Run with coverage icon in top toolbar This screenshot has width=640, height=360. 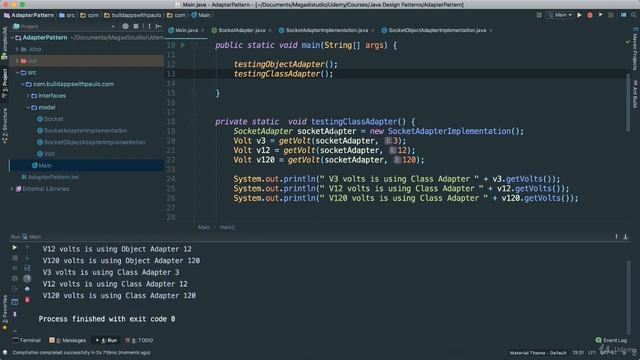pyautogui.click(x=600, y=15)
